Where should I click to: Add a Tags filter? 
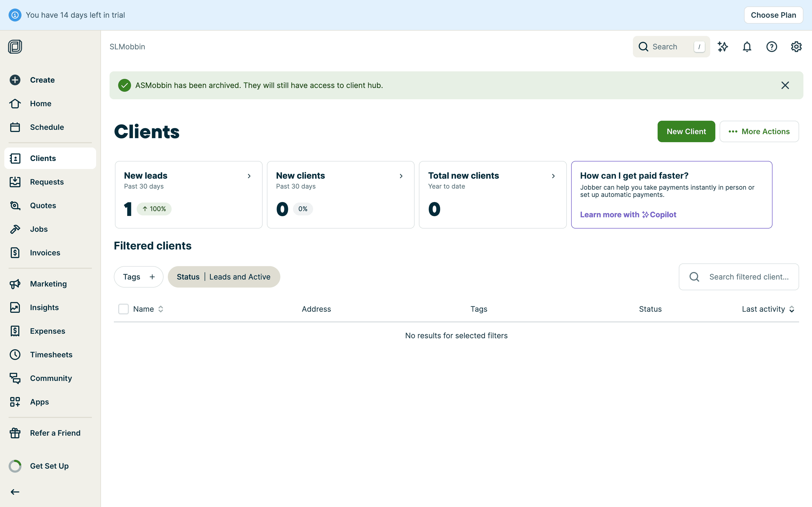(x=139, y=277)
